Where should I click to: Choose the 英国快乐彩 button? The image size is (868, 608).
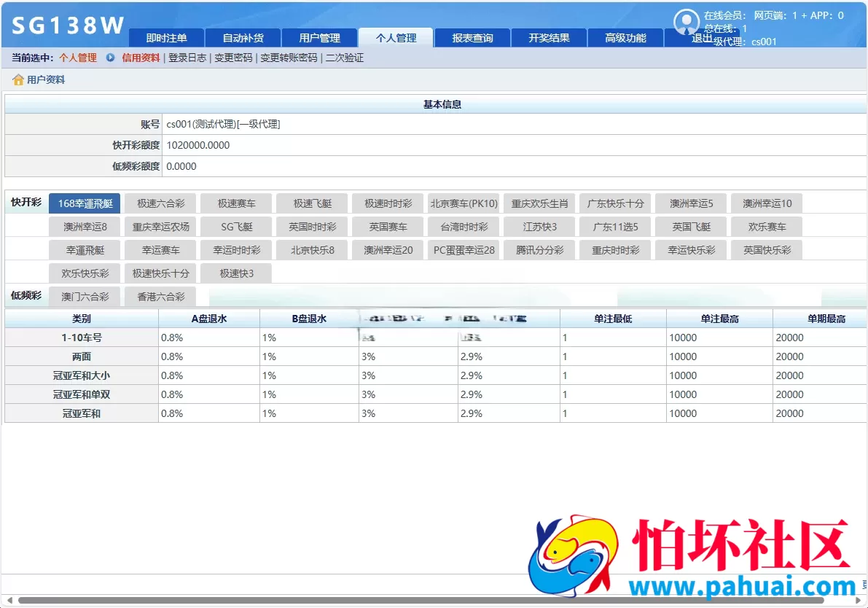pos(767,250)
